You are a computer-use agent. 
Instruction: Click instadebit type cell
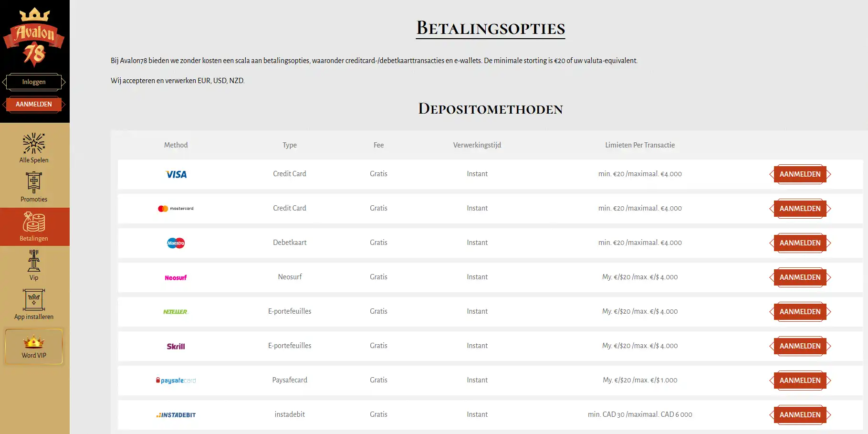tap(290, 414)
